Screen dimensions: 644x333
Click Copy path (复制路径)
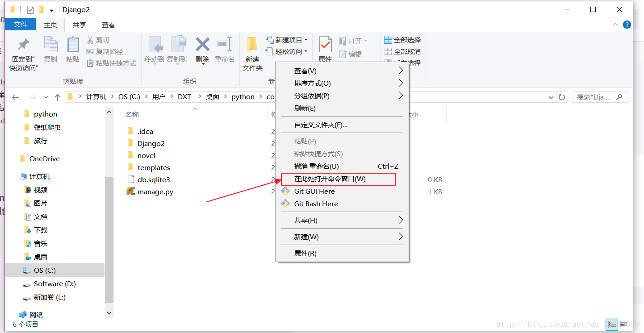point(105,52)
